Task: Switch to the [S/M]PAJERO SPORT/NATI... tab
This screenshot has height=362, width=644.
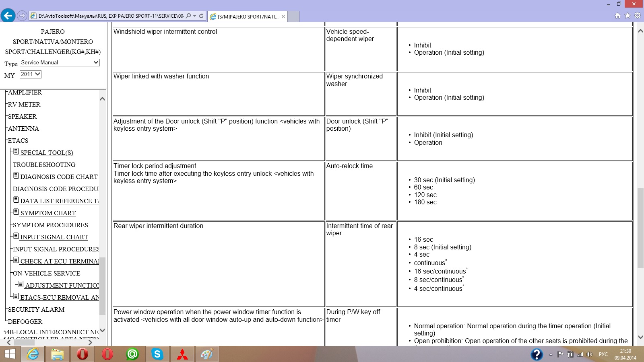Action: [x=248, y=16]
